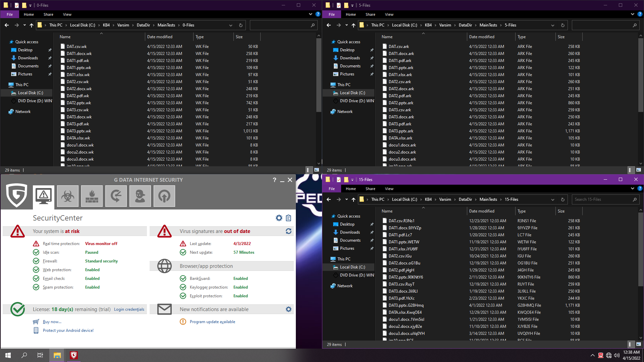This screenshot has height=362, width=644.
Task: Open the Autostart manager tab icon
Action: pyautogui.click(x=164, y=196)
